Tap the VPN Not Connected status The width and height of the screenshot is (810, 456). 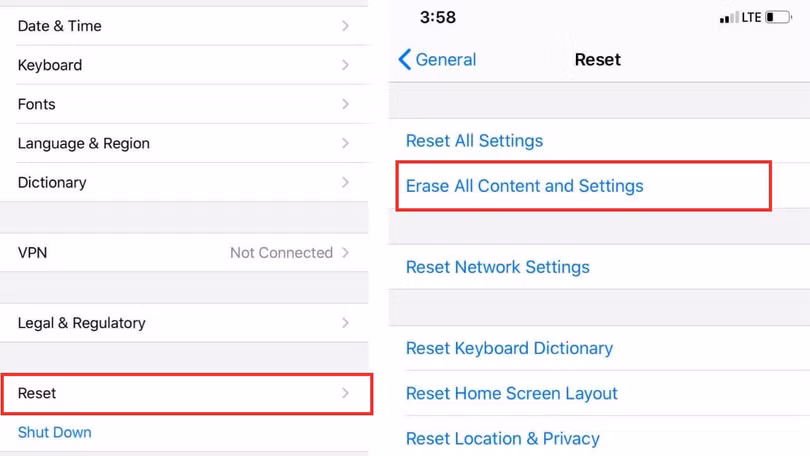click(281, 253)
